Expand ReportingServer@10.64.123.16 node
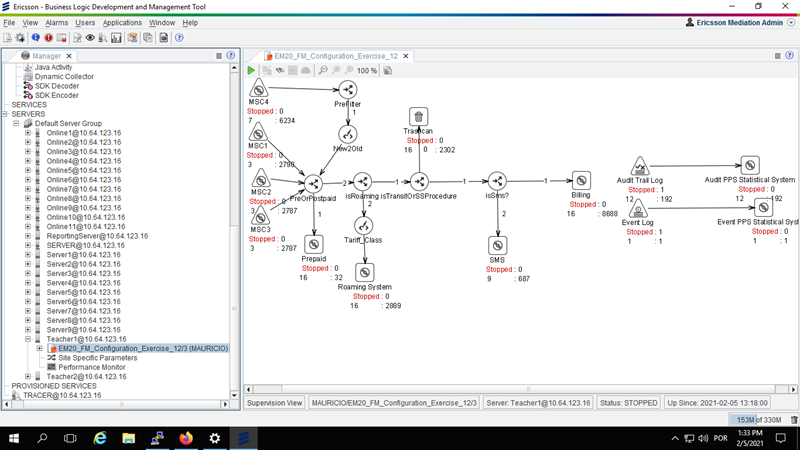Image resolution: width=800 pixels, height=450 pixels. click(x=28, y=236)
